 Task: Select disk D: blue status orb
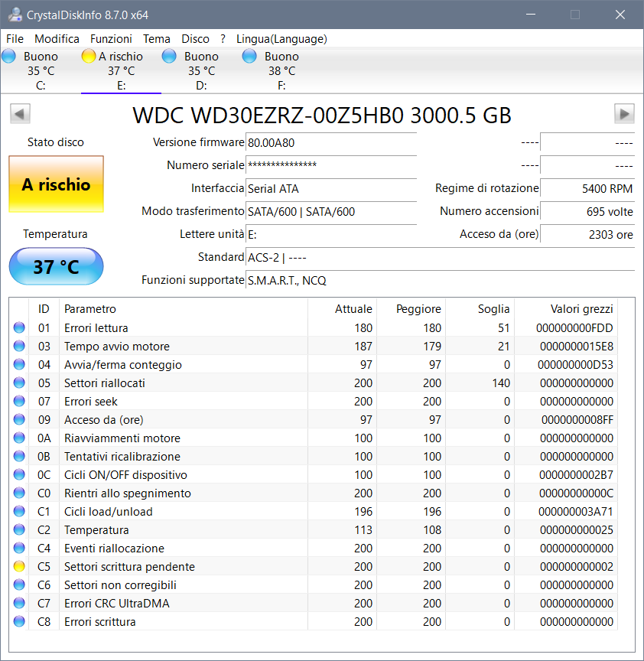point(169,56)
